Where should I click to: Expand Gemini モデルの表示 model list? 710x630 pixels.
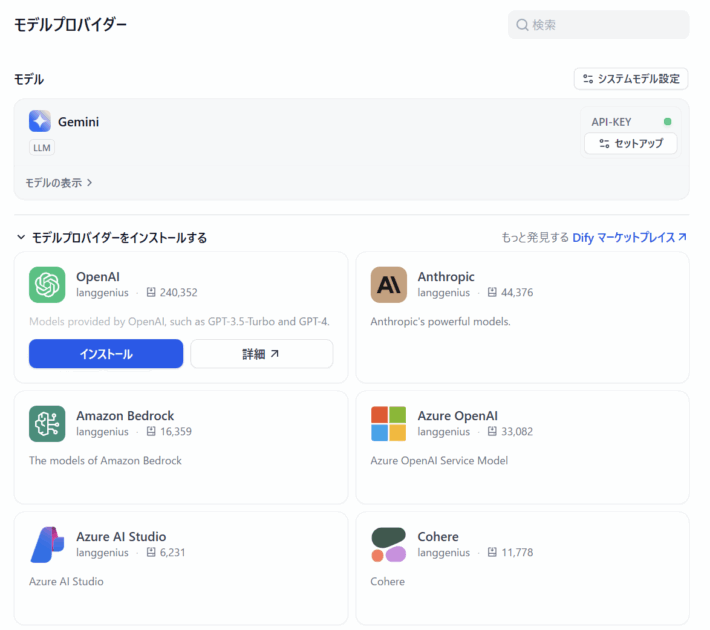point(59,183)
